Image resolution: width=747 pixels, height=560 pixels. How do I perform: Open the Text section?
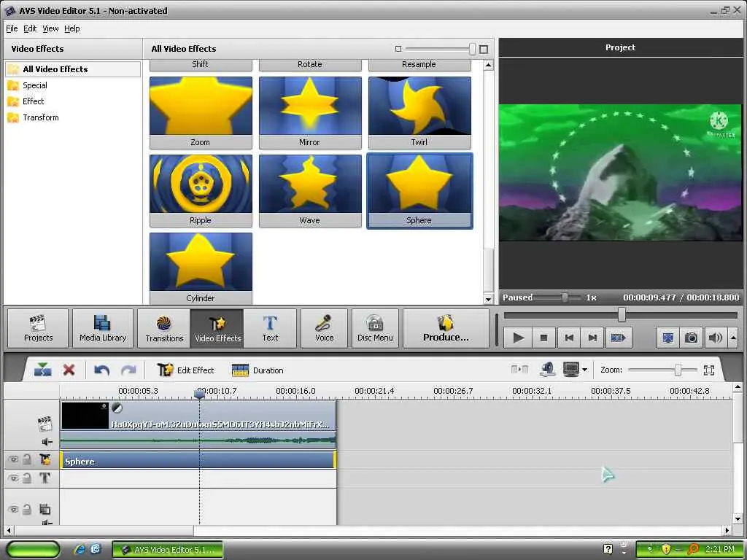[x=270, y=328]
